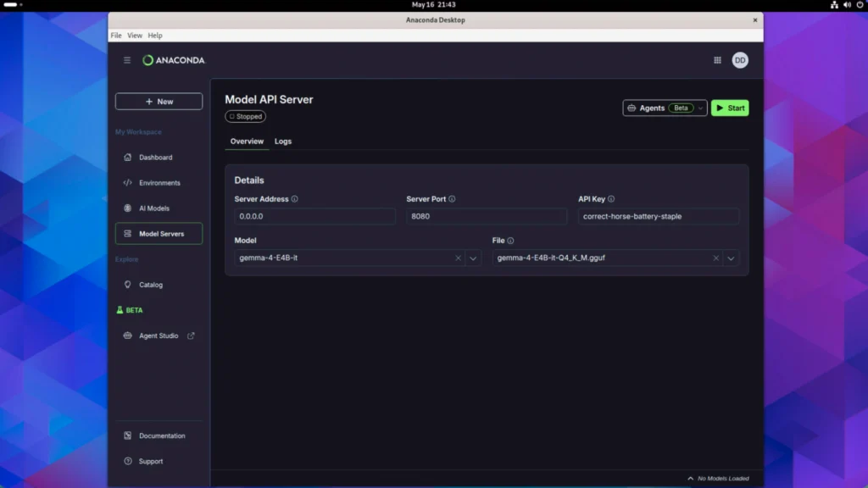The image size is (868, 488).
Task: Switch to the Logs tab
Action: [x=283, y=141]
